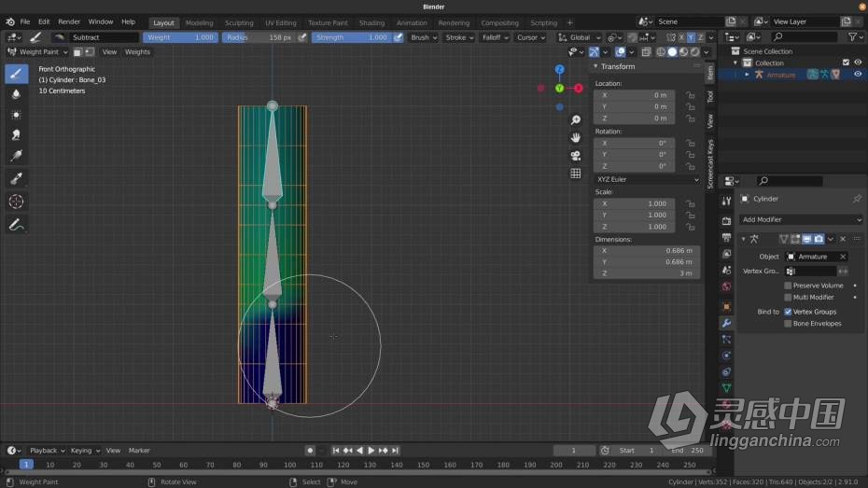The image size is (868, 488).
Task: Open the Weights menu
Action: click(x=137, y=51)
